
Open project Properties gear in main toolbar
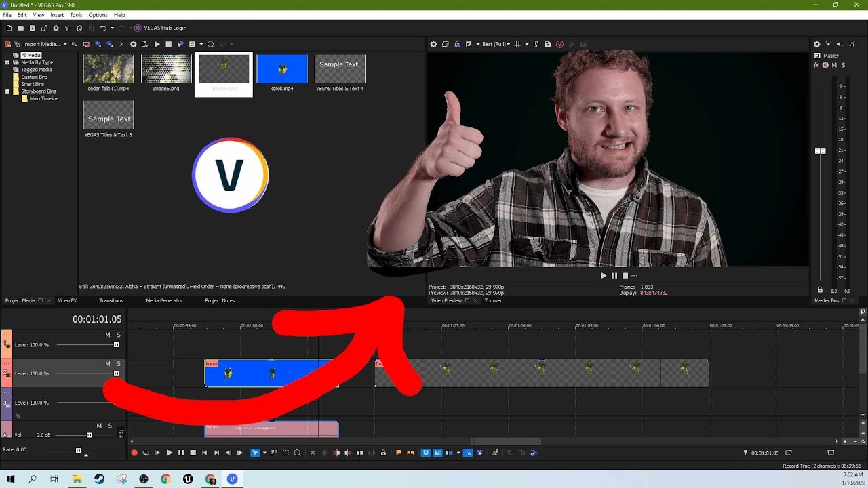pos(56,28)
